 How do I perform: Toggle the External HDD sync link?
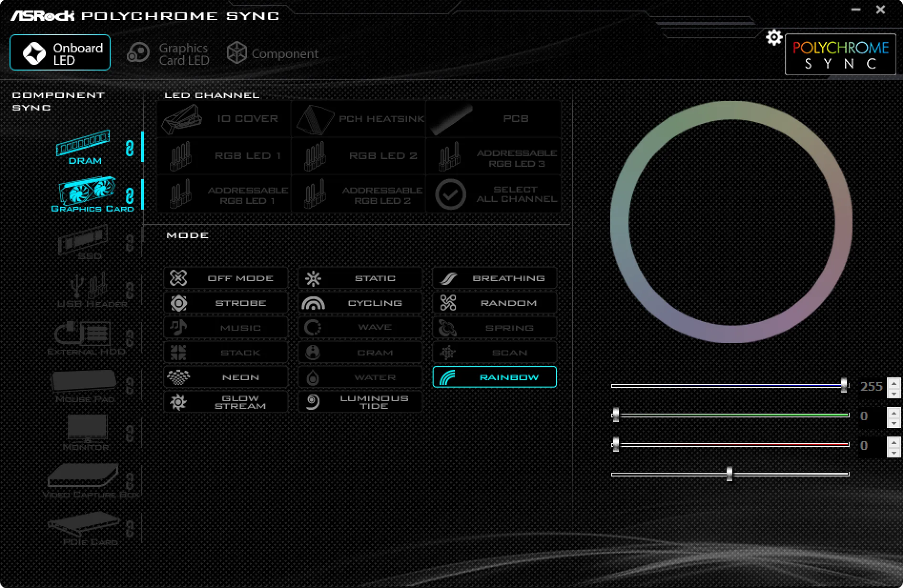coord(129,338)
